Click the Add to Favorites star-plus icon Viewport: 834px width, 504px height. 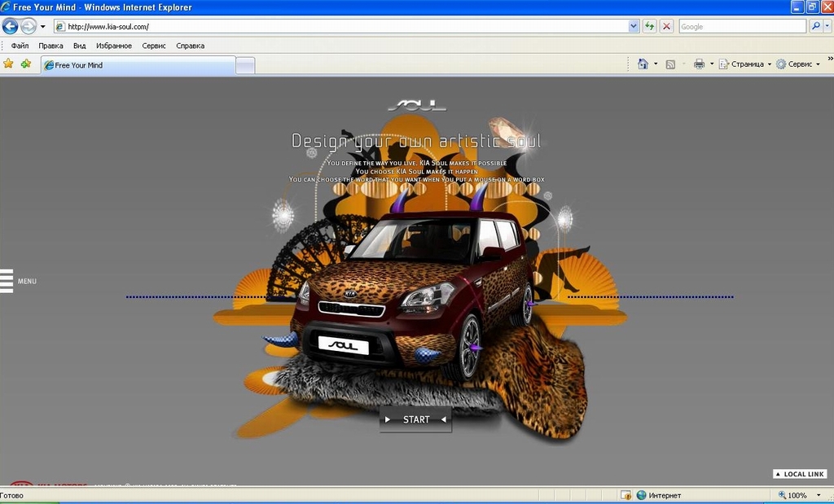tap(26, 64)
